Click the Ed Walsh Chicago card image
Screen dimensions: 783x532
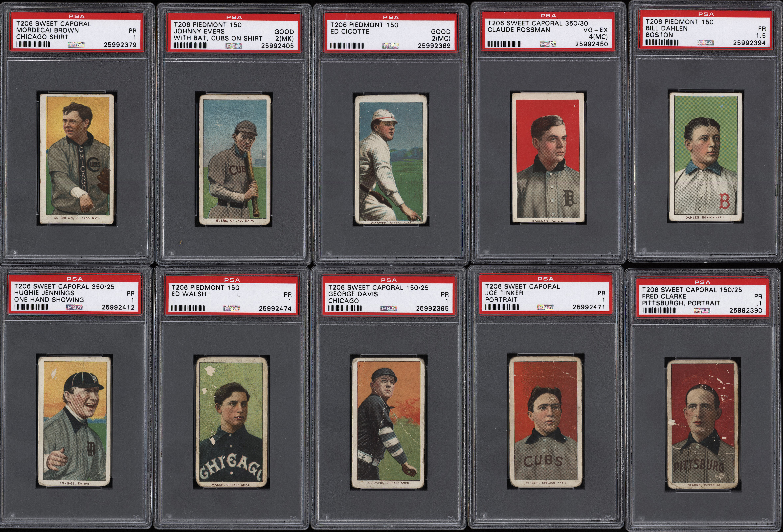232,422
